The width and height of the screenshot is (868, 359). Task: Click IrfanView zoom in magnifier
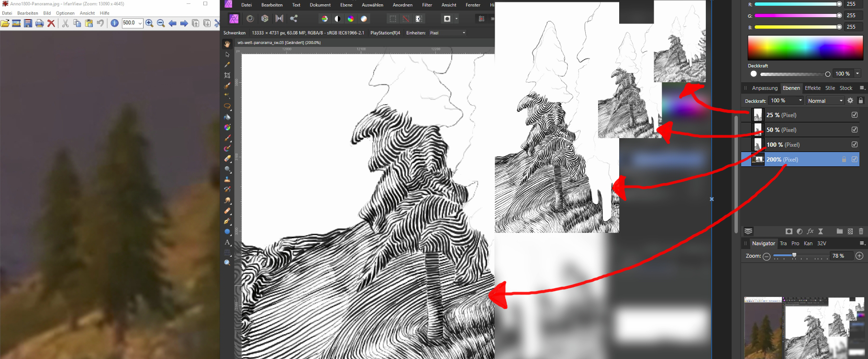pyautogui.click(x=149, y=23)
